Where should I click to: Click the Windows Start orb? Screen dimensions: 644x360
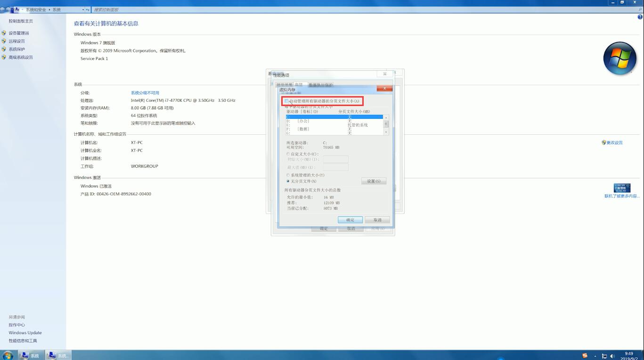pyautogui.click(x=8, y=355)
